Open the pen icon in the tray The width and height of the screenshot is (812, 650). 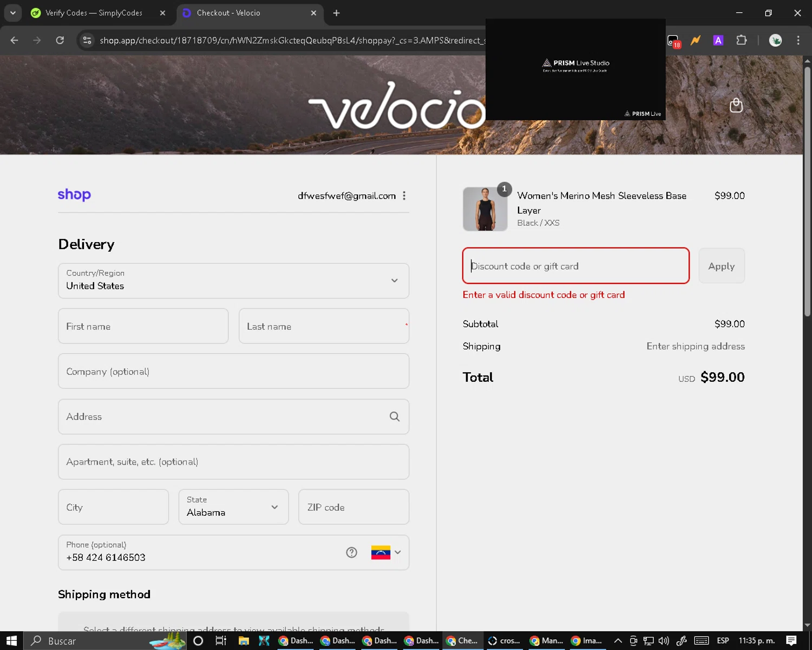click(x=682, y=641)
